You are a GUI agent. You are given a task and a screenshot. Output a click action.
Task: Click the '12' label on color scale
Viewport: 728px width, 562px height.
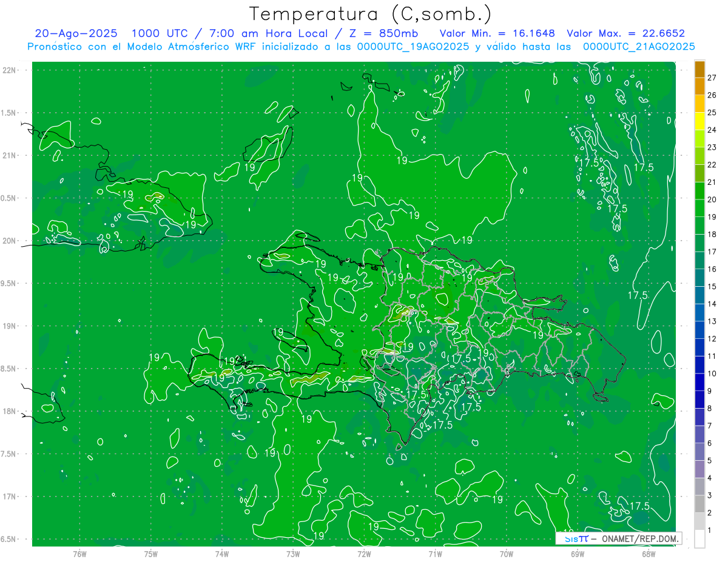712,339
